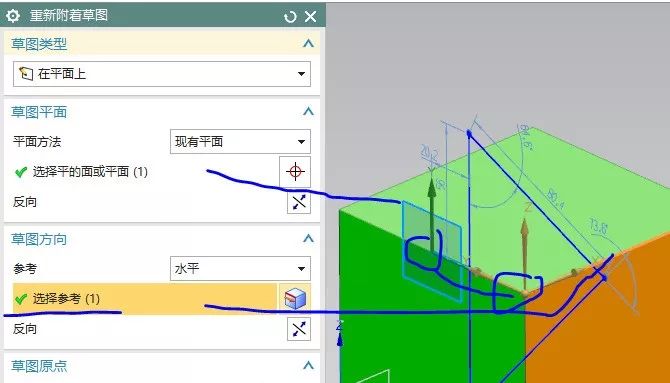Image resolution: width=670 pixels, height=383 pixels.
Task: Open the 在平面上 sketch type dropdown
Action: point(162,74)
